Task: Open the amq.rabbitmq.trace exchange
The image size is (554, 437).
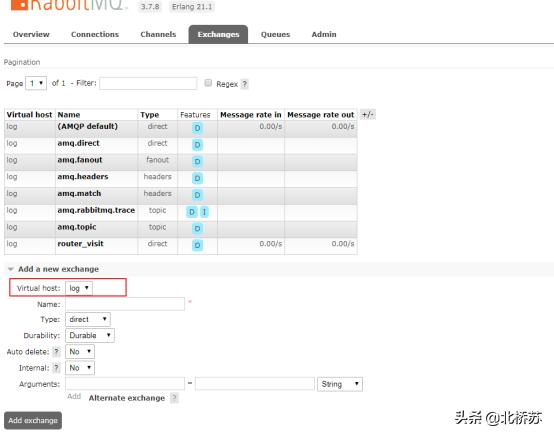Action: 96,210
